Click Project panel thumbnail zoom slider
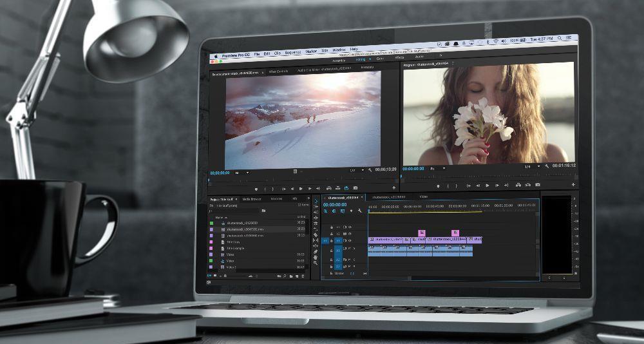This screenshot has width=644, height=344. [x=238, y=276]
